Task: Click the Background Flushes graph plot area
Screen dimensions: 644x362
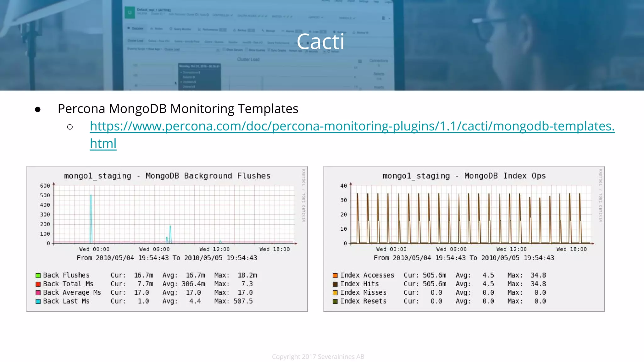Action: [x=174, y=214]
